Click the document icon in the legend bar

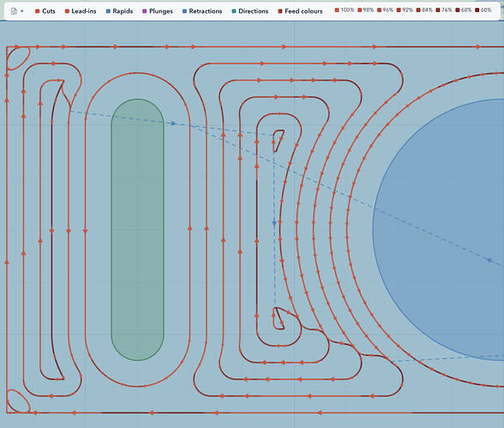pos(14,11)
